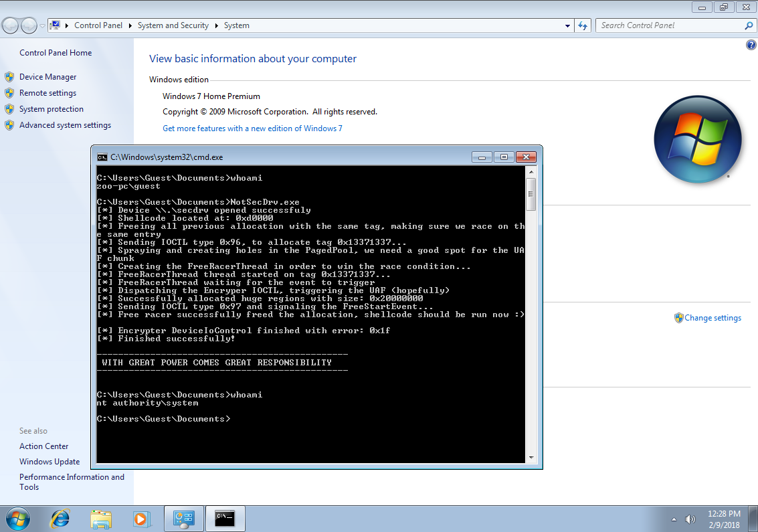
Task: Click the computer icon in address bar
Action: (x=55, y=25)
